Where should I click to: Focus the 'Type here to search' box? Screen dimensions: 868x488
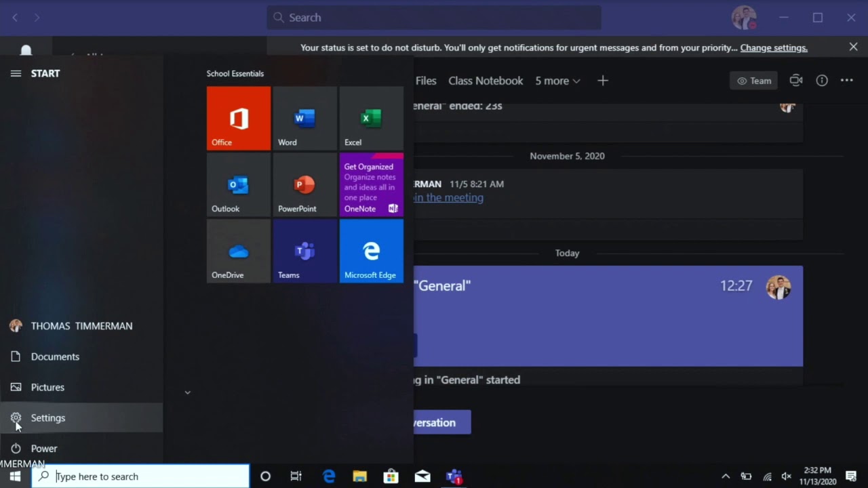[x=140, y=476]
